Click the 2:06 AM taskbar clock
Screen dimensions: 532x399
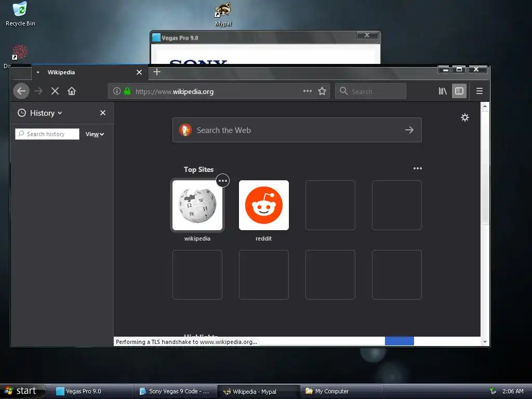[x=513, y=391]
